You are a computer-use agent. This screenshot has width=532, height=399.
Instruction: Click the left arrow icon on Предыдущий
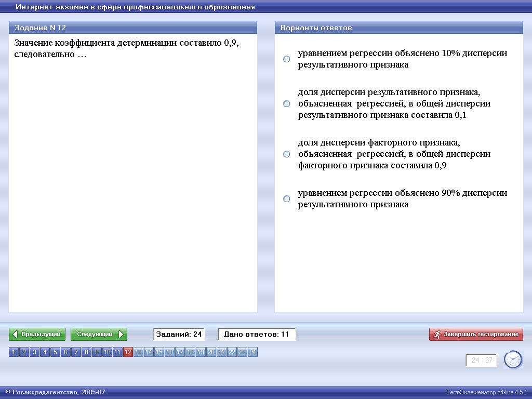click(x=15, y=334)
